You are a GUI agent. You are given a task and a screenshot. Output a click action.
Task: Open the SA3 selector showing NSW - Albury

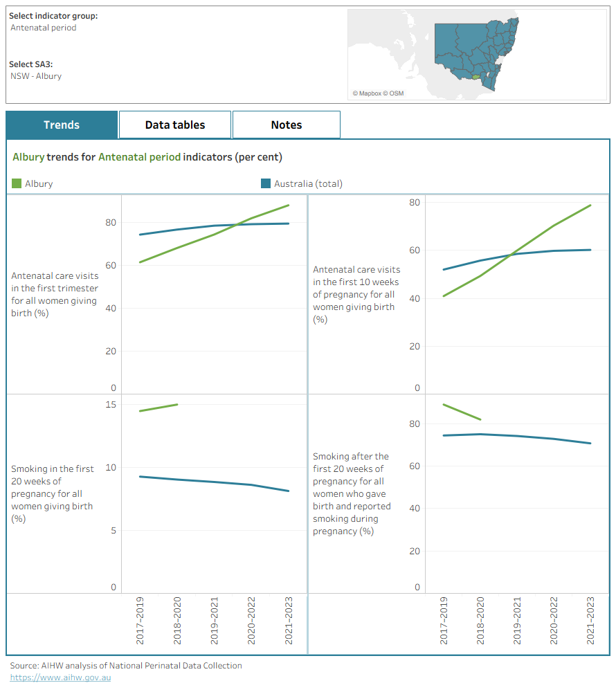tap(36, 76)
